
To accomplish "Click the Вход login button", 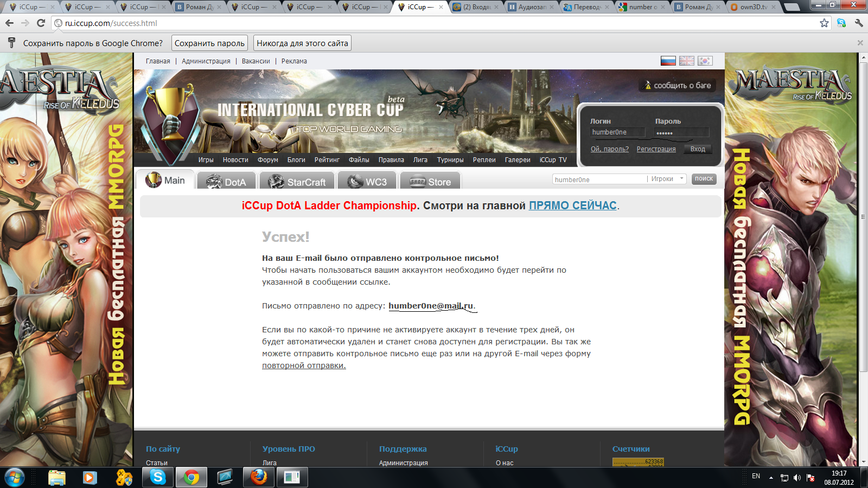I will point(698,149).
